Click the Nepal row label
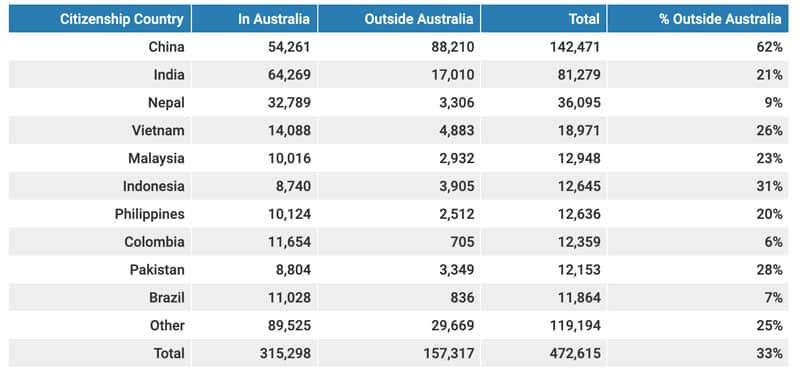The width and height of the screenshot is (800, 374). pyautogui.click(x=166, y=103)
